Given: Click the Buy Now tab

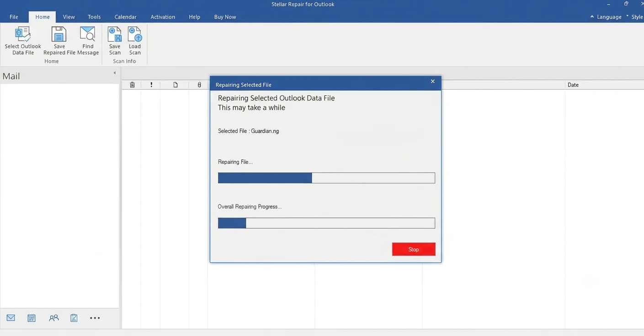Looking at the screenshot, I should pos(225,17).
